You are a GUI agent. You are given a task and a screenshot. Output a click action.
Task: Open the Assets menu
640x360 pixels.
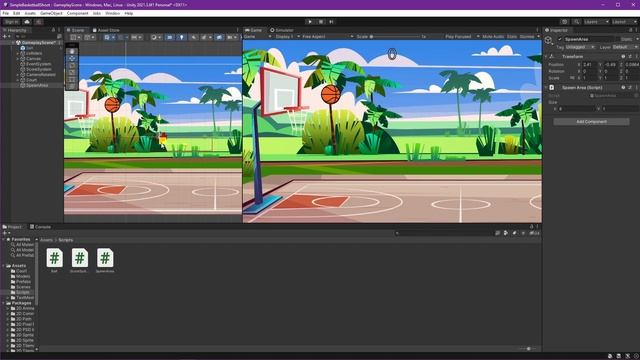click(x=30, y=13)
